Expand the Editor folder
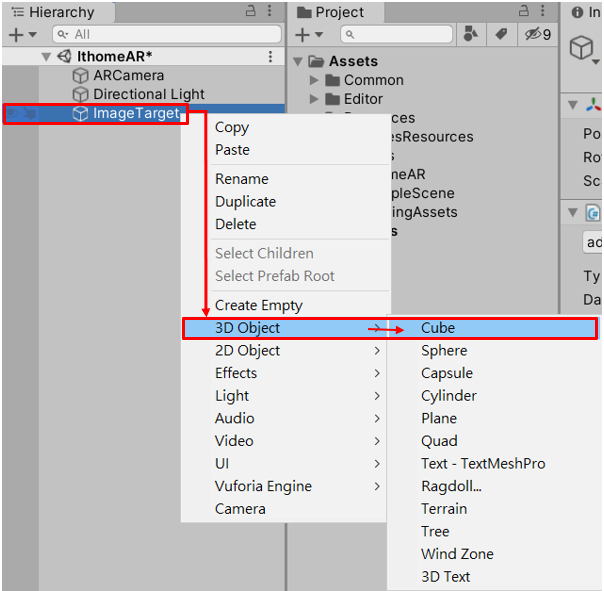604x591 pixels. point(314,99)
